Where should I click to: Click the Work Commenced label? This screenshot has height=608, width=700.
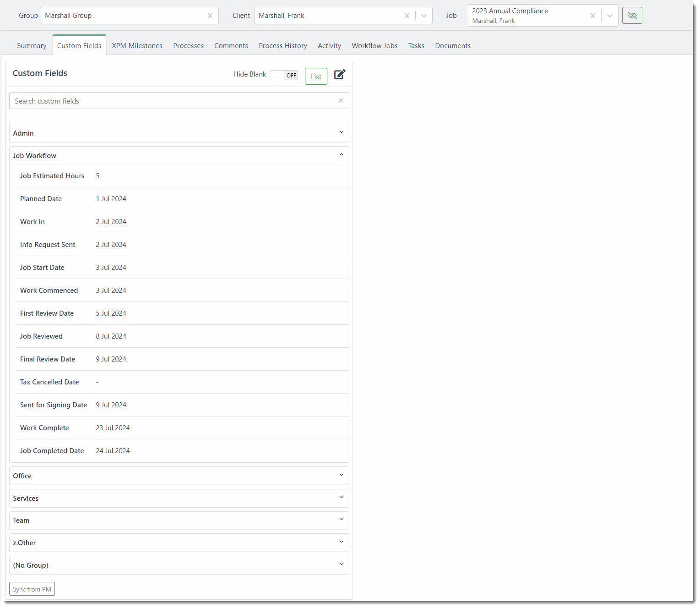pyautogui.click(x=49, y=290)
